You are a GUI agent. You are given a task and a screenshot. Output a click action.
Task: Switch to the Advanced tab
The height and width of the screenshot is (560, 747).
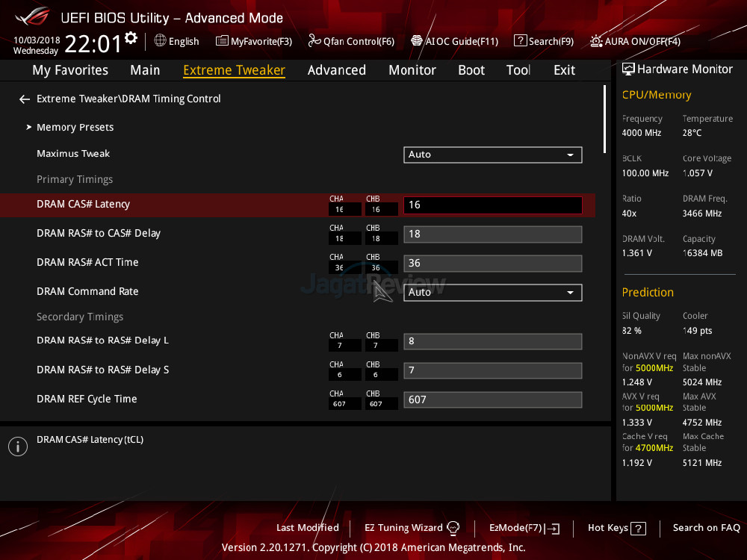[336, 70]
